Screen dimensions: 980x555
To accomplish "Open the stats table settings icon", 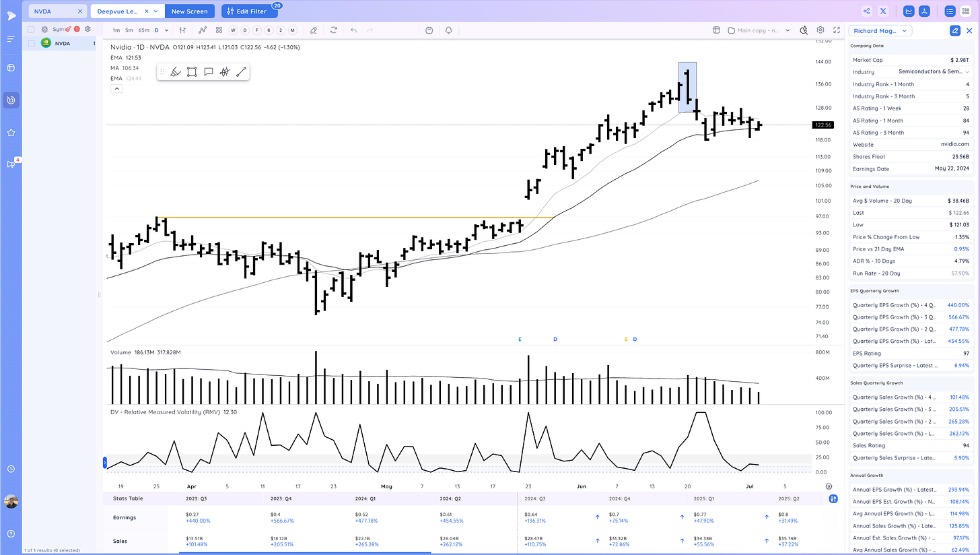I will [x=833, y=498].
